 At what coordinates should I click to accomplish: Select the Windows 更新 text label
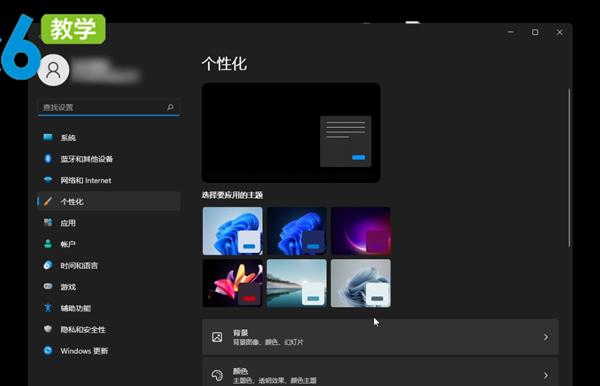click(x=84, y=351)
